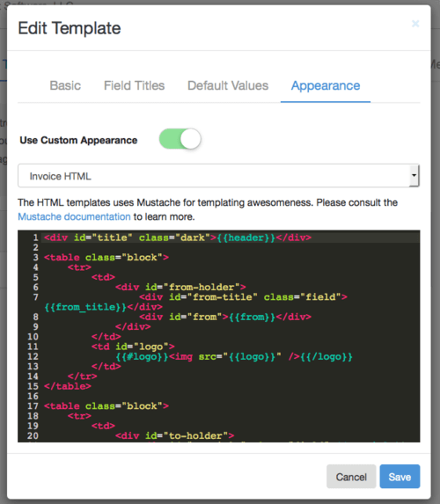Select the Appearance tab
The width and height of the screenshot is (440, 504).
[326, 85]
